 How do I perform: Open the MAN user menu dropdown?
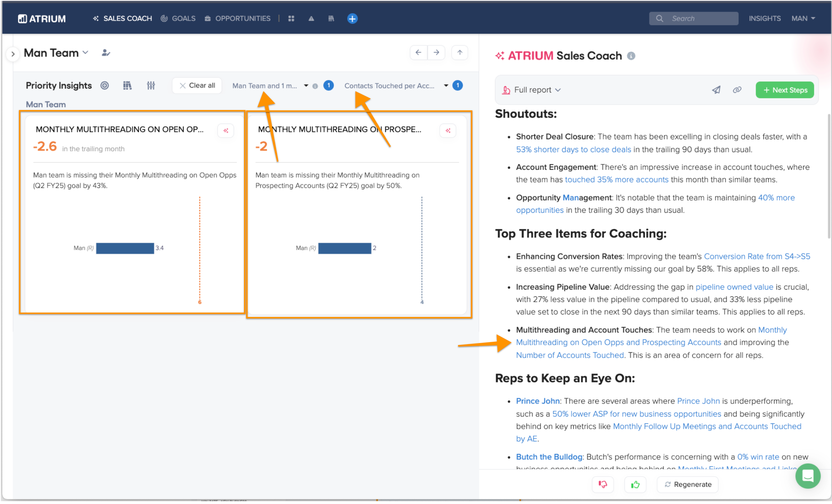[803, 18]
